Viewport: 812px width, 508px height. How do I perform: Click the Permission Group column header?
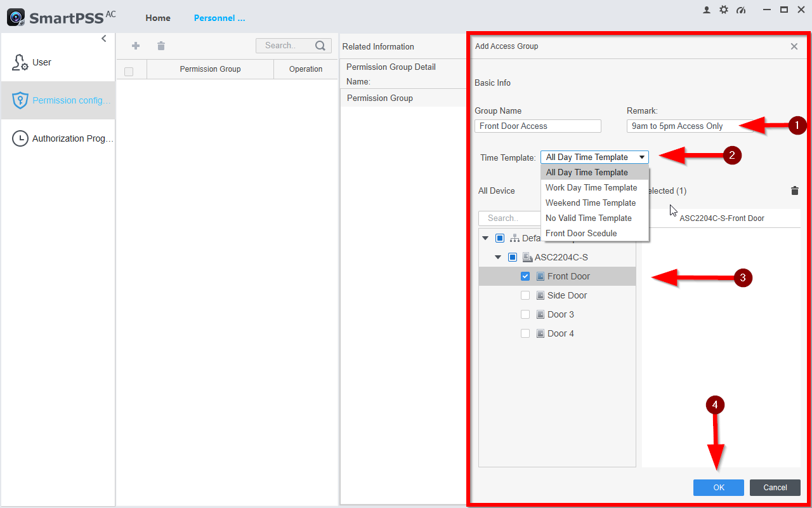point(210,69)
